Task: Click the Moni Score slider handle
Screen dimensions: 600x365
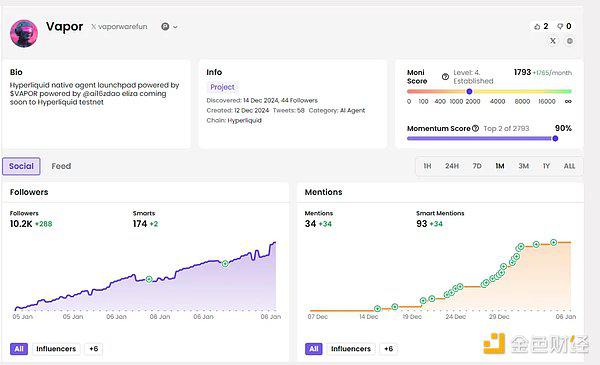Action: pos(469,91)
